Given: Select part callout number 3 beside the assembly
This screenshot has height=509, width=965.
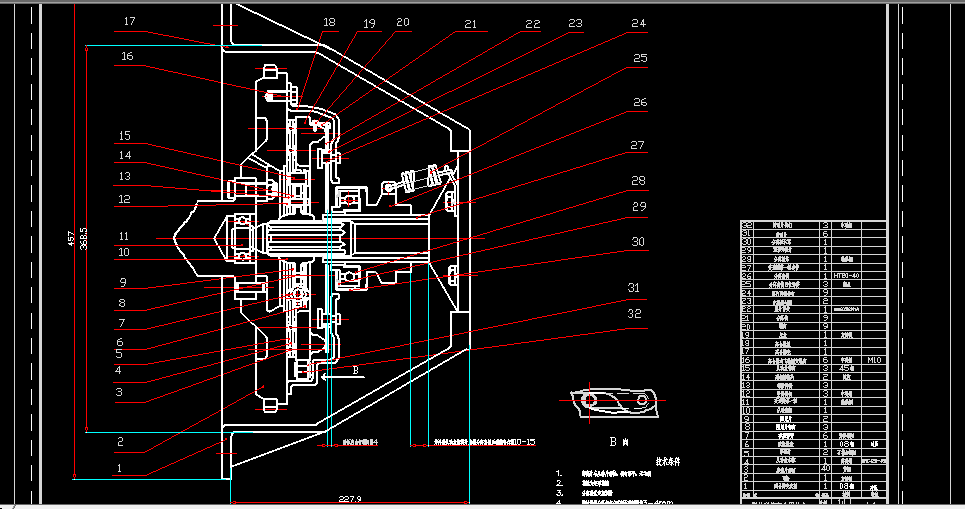Looking at the screenshot, I should click(x=119, y=392).
